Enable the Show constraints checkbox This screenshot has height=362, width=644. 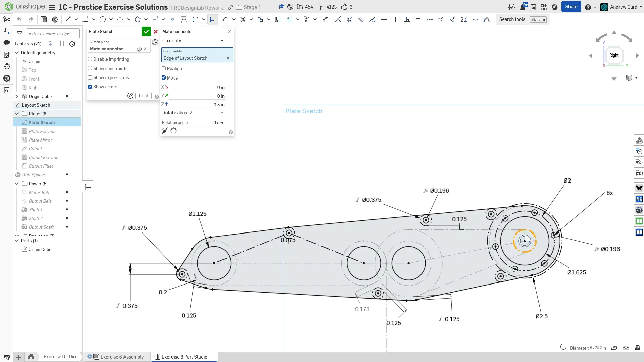(x=90, y=68)
